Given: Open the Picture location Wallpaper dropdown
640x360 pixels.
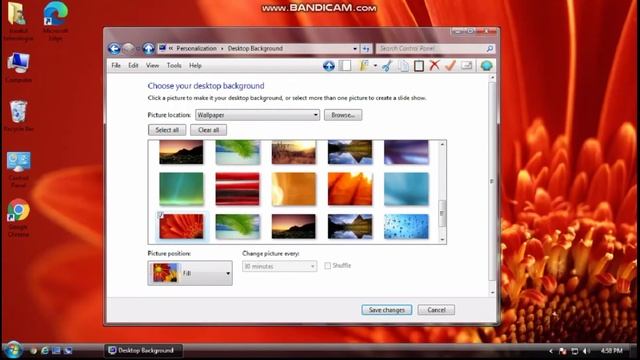Looking at the screenshot, I should [257, 115].
